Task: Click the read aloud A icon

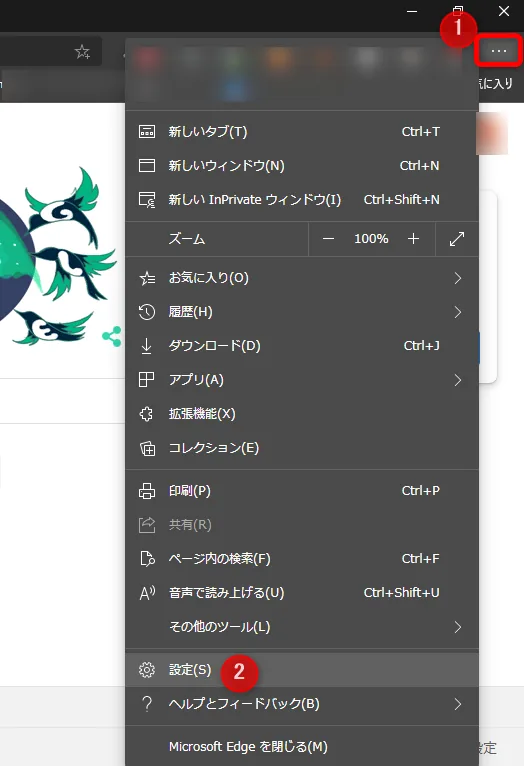Action: pos(147,593)
